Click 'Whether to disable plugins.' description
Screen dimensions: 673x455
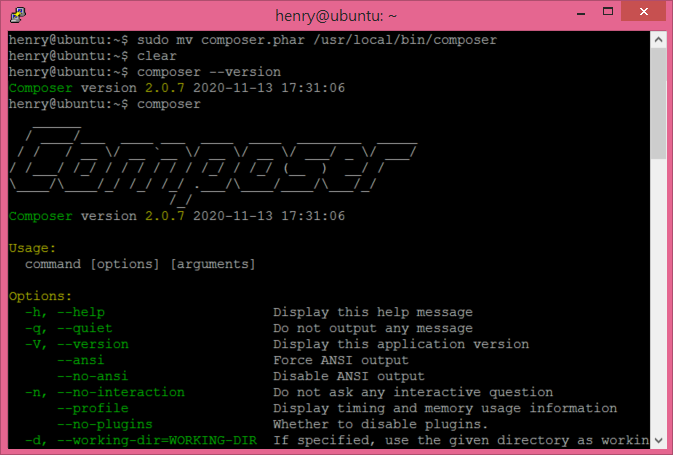tap(381, 424)
